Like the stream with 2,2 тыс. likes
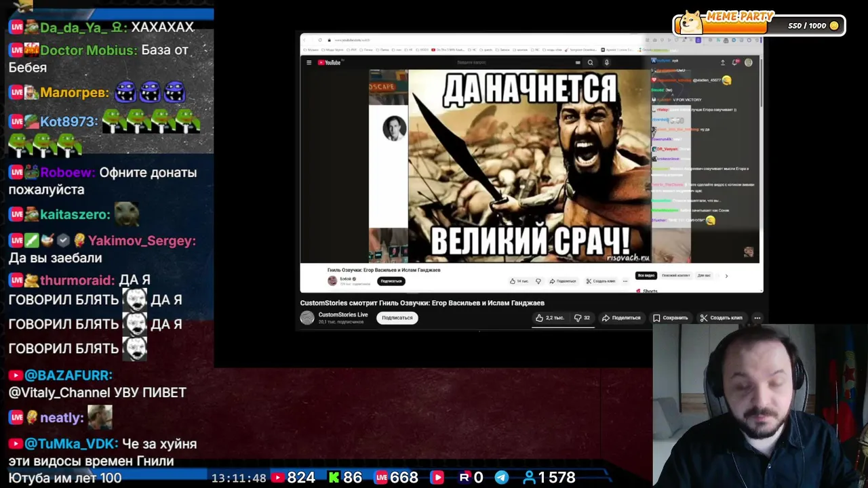868x488 pixels. pyautogui.click(x=549, y=318)
